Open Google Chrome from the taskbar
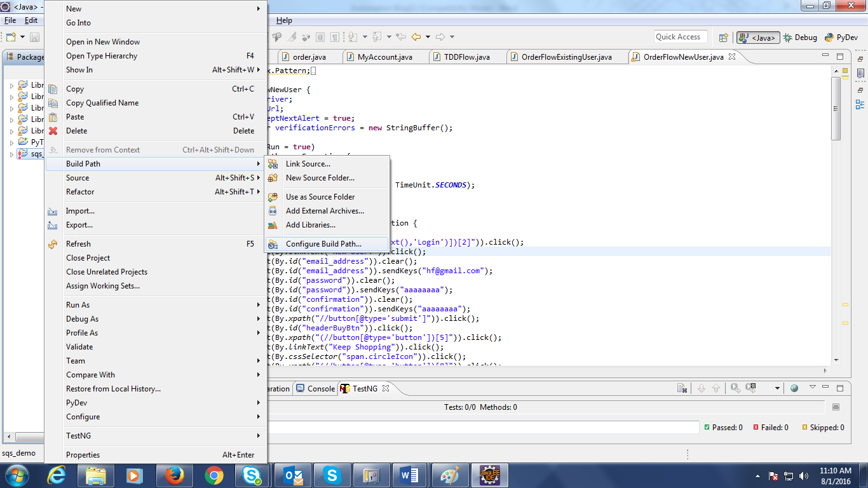Screen dimensions: 868x488 pos(214,475)
